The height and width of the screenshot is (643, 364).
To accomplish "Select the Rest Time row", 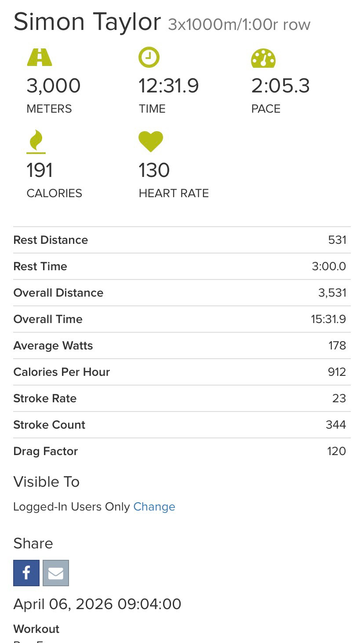I will click(182, 266).
